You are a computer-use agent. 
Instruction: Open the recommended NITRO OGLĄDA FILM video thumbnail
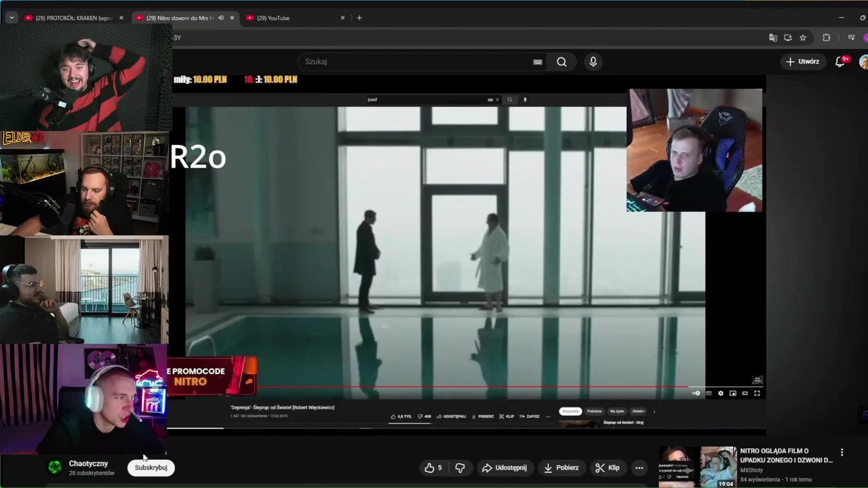click(698, 467)
